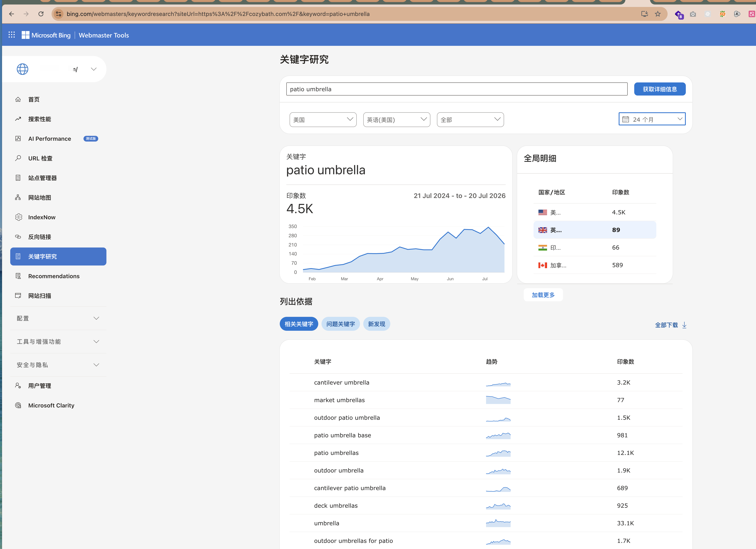
Task: Switch to the 新发现 tab
Action: [x=376, y=324]
